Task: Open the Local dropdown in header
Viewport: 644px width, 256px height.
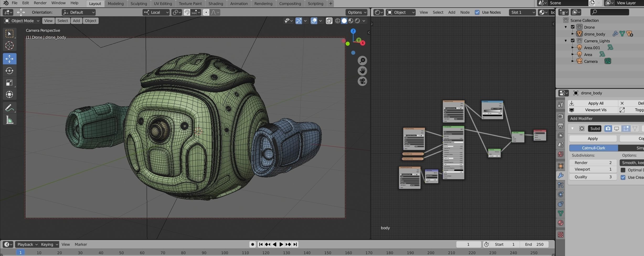Action: tap(156, 12)
